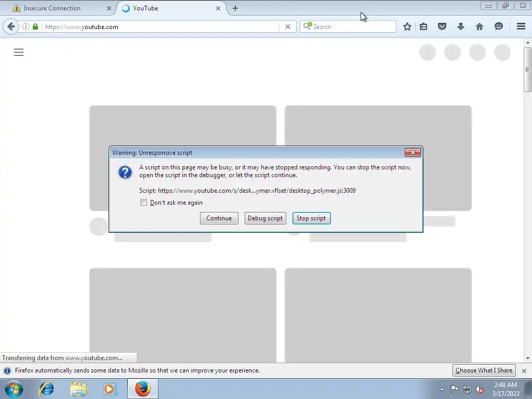Open the Downloads arrow icon
Image resolution: width=532 pixels, height=399 pixels.
(460, 26)
